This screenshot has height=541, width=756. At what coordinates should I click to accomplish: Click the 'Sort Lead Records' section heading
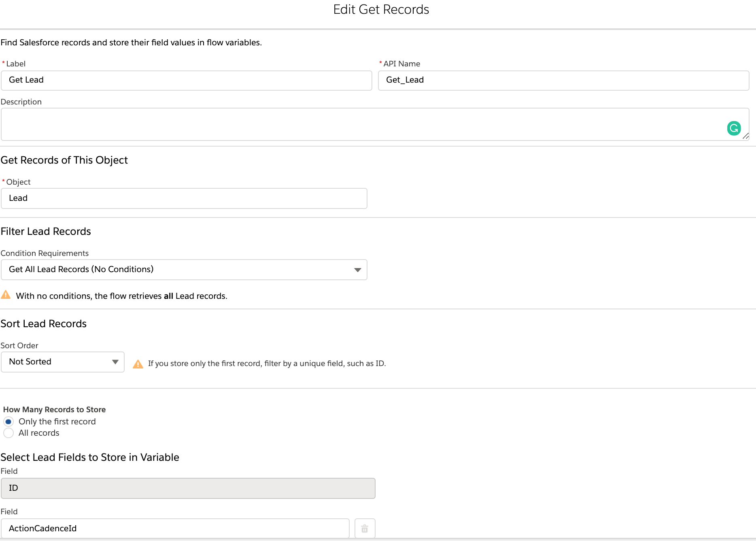coord(44,324)
